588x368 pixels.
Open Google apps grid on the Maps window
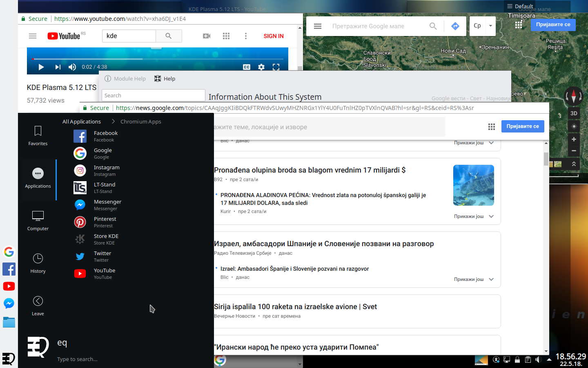pyautogui.click(x=519, y=25)
